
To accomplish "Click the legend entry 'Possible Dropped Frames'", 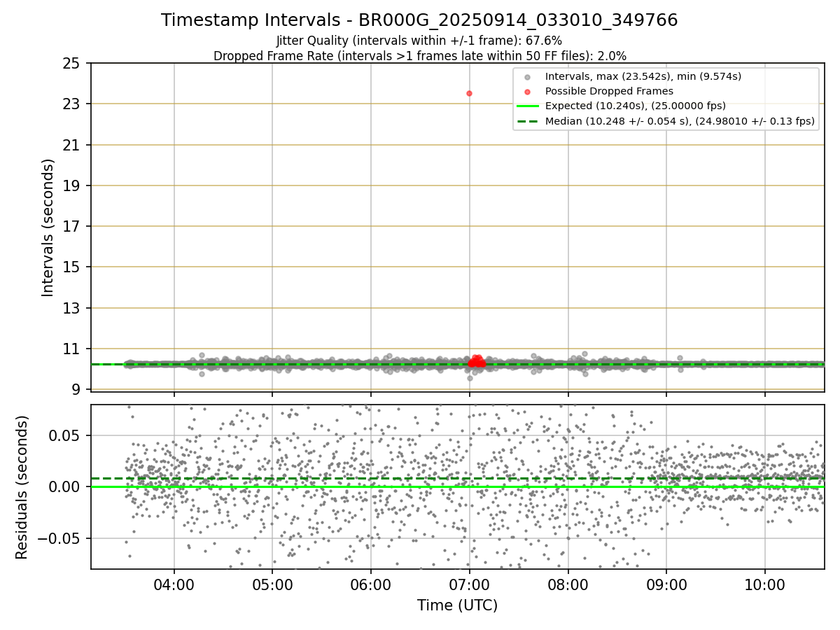I will [x=609, y=91].
